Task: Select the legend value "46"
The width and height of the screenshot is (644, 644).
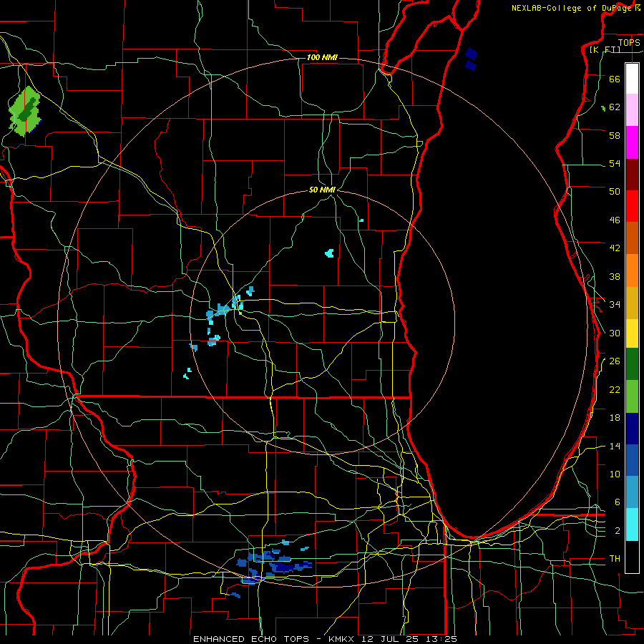Action: 615,220
